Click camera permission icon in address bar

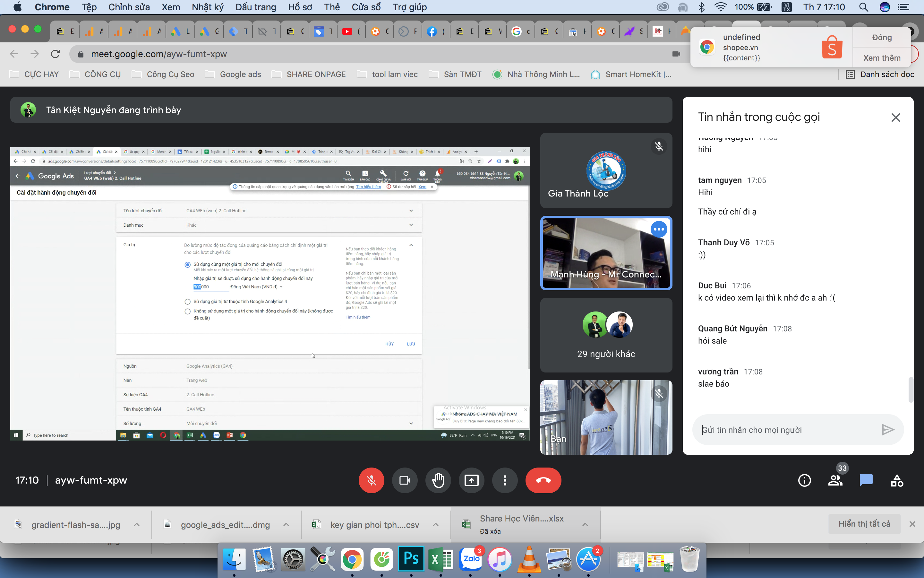676,54
